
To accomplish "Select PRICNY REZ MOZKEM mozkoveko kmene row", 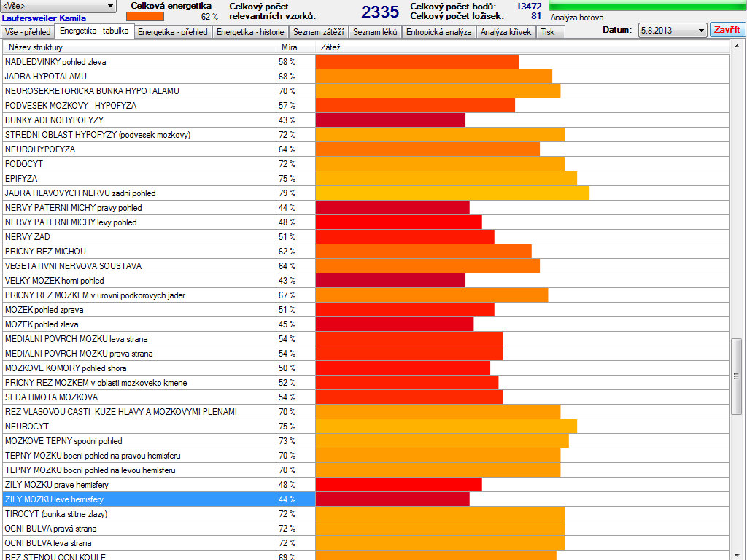I will tap(366, 383).
